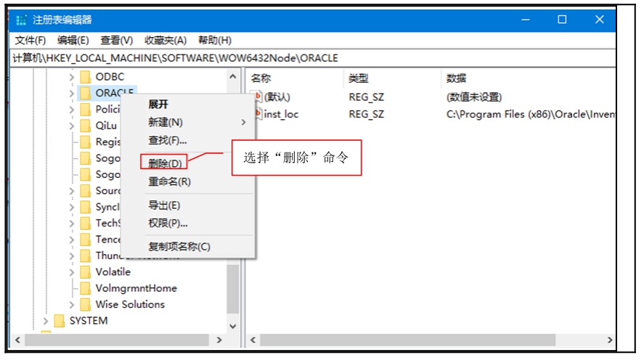Select the Volatile tree item
Viewport: 644px width, 363px height.
[x=113, y=272]
